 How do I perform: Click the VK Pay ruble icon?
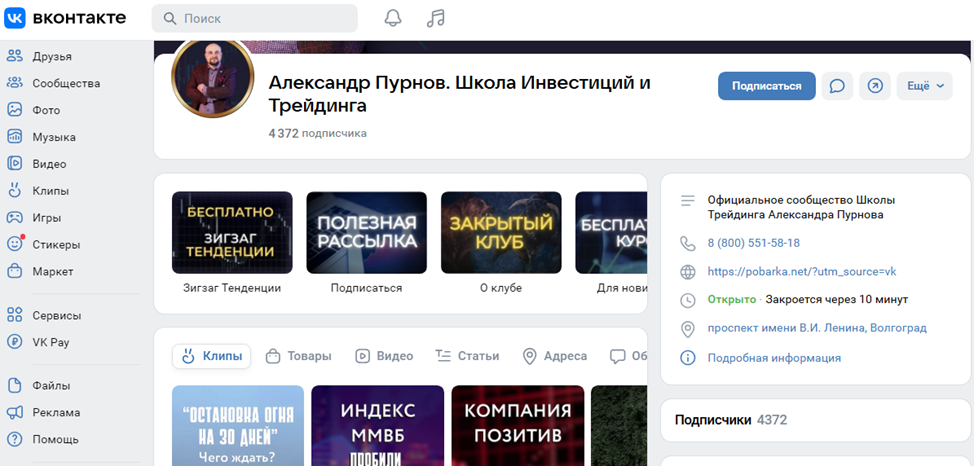(14, 342)
